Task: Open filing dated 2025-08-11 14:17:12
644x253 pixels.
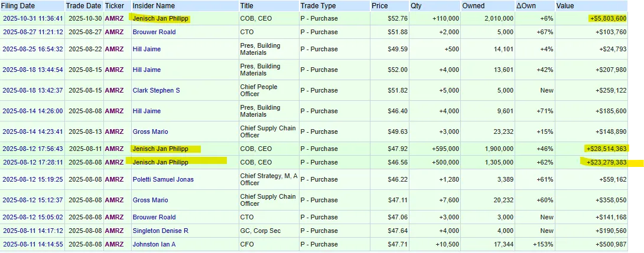Action: pyautogui.click(x=33, y=231)
